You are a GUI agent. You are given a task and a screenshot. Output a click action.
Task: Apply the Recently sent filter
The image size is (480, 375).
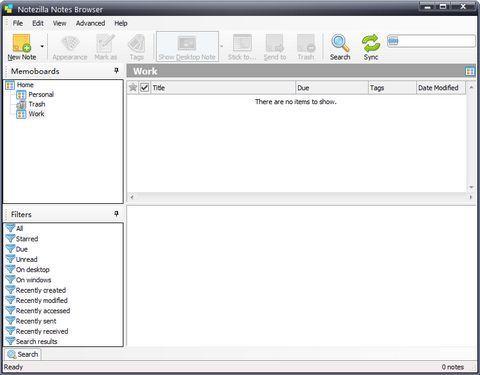[32, 321]
